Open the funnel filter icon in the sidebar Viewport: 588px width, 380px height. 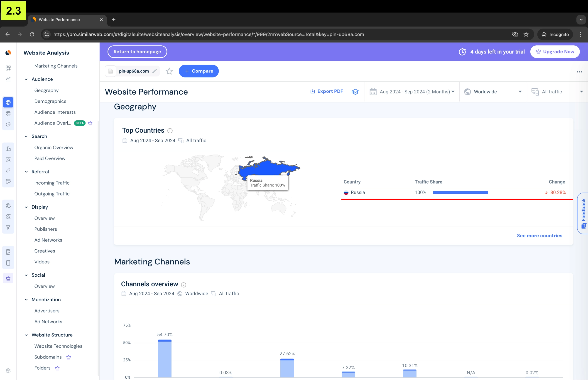coord(8,227)
